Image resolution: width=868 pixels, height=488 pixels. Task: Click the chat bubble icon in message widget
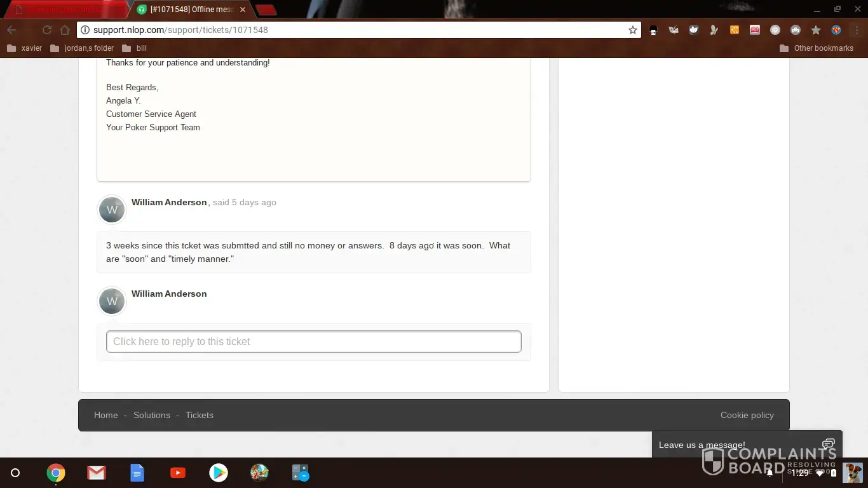tap(828, 444)
